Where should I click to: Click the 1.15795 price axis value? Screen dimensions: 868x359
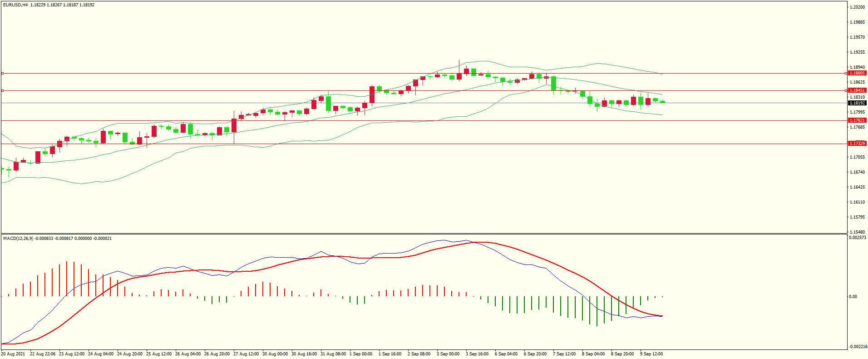tap(857, 217)
